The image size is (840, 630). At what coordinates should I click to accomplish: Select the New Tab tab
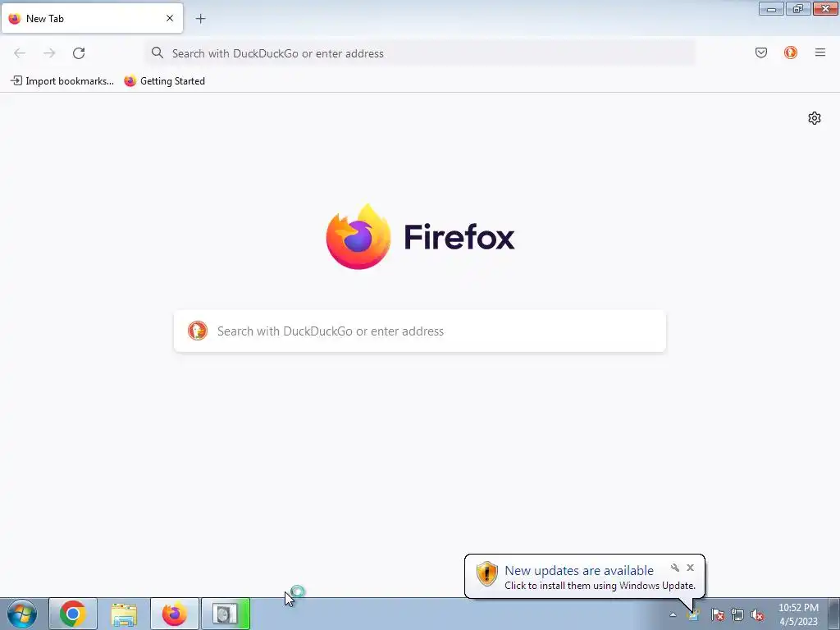92,18
